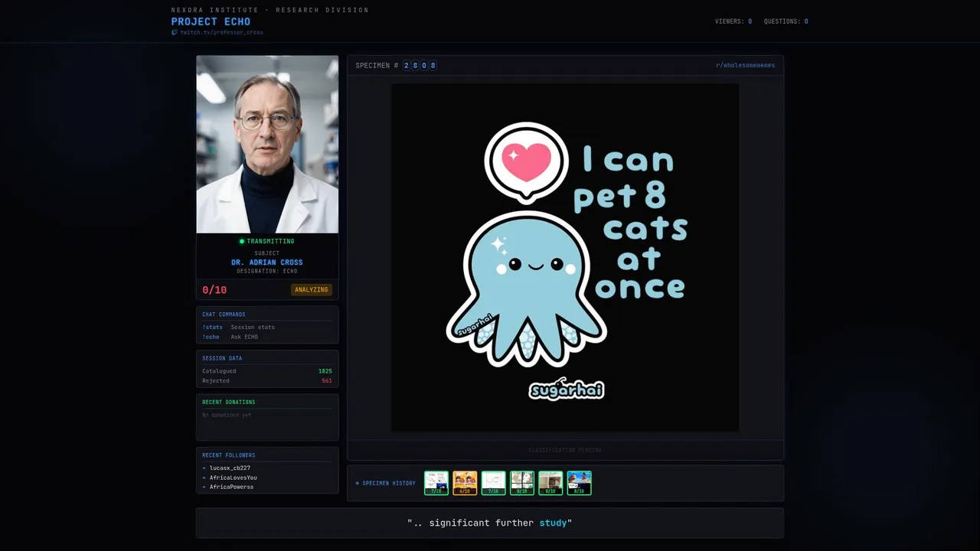
Task: Click the sugarhai logo below octopus
Action: point(567,389)
